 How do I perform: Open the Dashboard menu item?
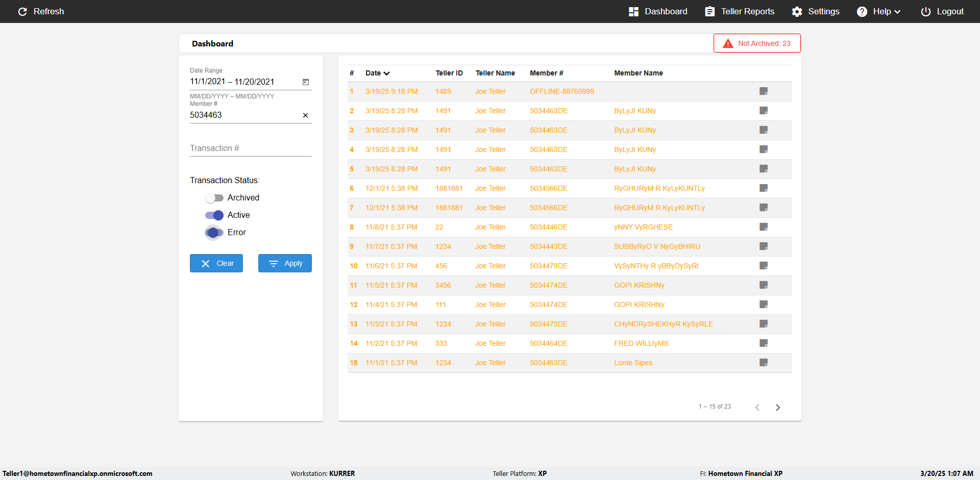pos(658,11)
